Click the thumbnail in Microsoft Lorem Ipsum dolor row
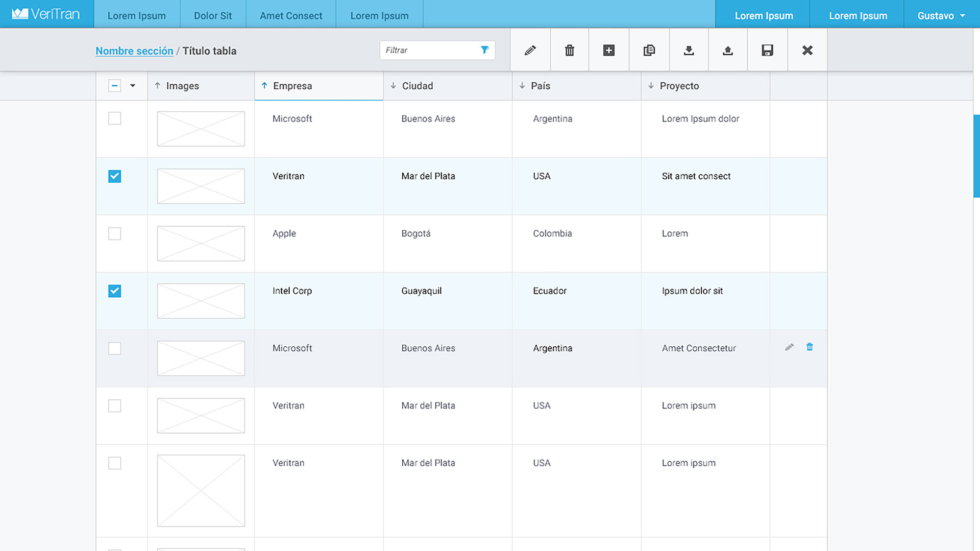 tap(201, 129)
